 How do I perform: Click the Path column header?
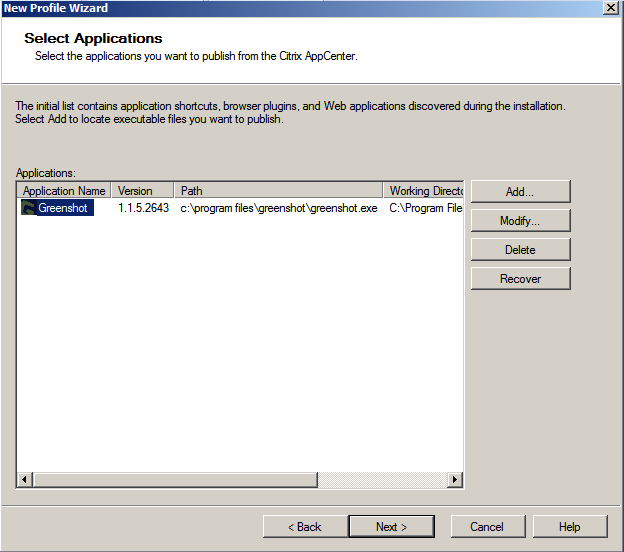(x=278, y=191)
